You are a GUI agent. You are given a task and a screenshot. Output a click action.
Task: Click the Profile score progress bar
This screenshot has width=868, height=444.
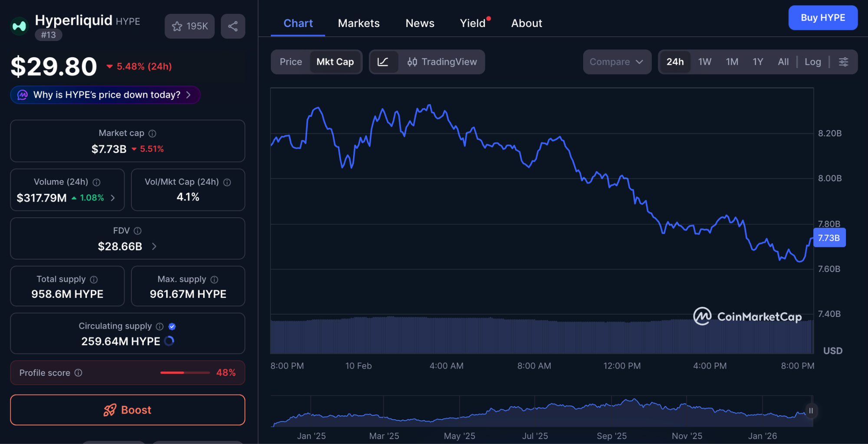pyautogui.click(x=184, y=372)
